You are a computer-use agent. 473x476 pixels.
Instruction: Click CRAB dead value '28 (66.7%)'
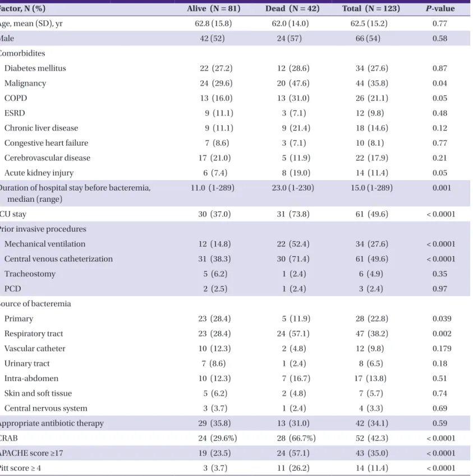[296, 438]
